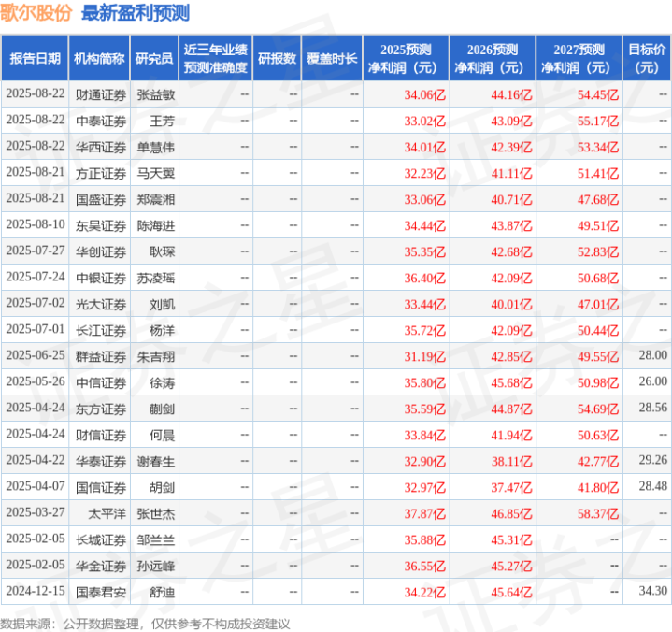Image resolution: width=672 pixels, height=632 pixels.
Task: Select the 财信证券 institution cell
Action: (x=101, y=435)
